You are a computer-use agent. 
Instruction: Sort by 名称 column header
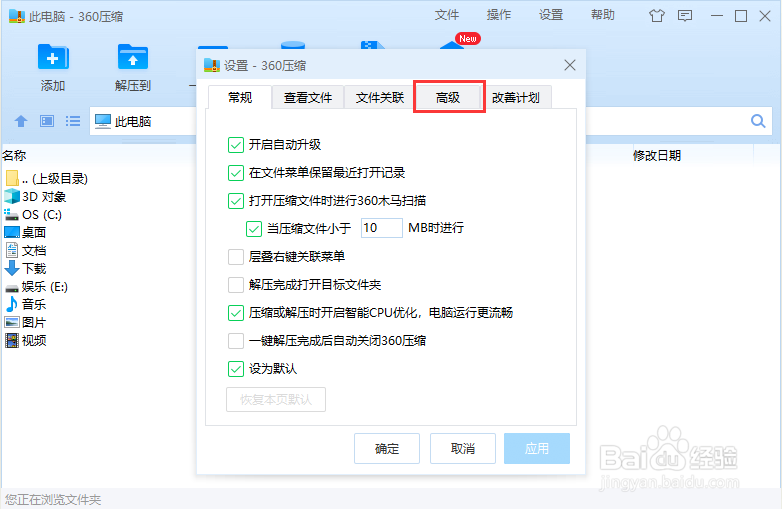click(14, 156)
